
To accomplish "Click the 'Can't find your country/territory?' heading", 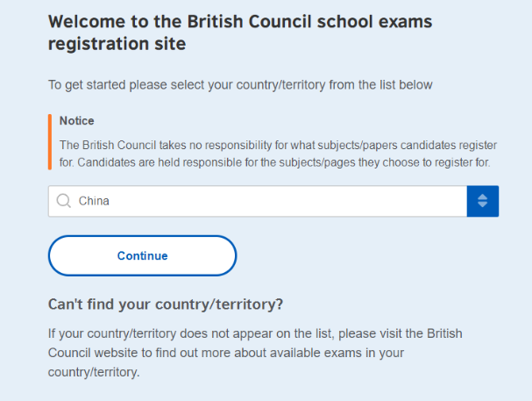I will [166, 304].
